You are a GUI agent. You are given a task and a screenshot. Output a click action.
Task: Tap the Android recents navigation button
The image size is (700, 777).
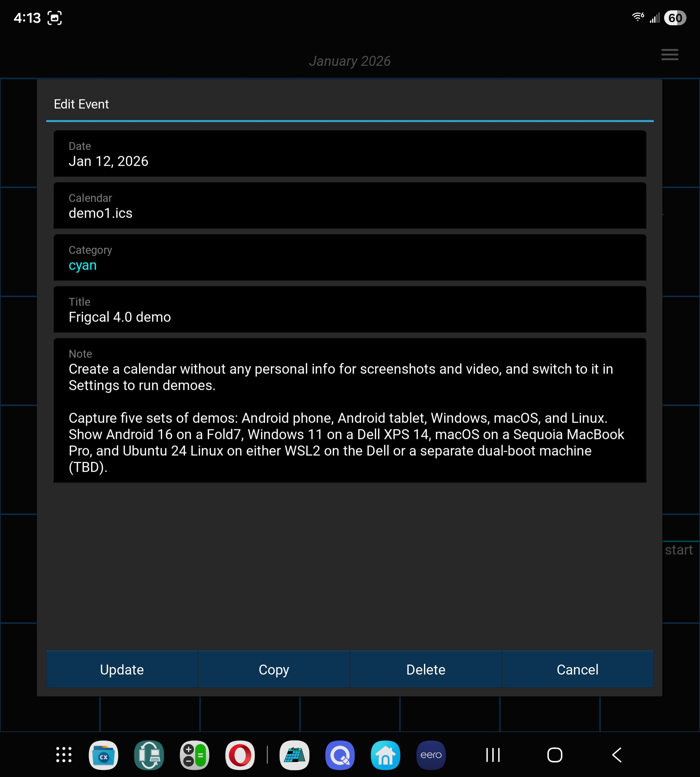(x=493, y=755)
